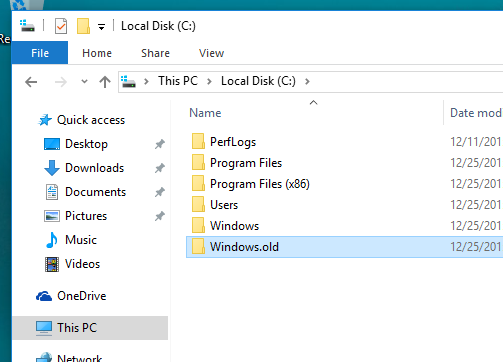Switch to the Share ribbon tab
Image resolution: width=503 pixels, height=362 pixels.
(155, 53)
